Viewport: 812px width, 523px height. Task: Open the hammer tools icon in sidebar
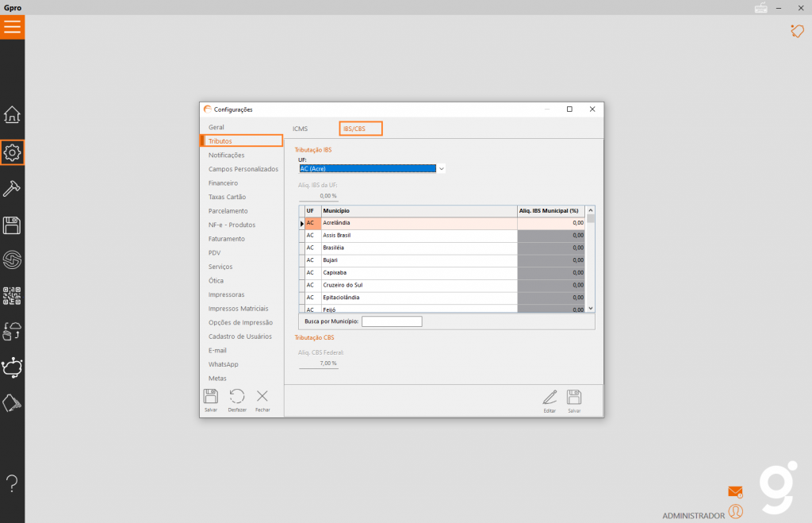pos(12,189)
